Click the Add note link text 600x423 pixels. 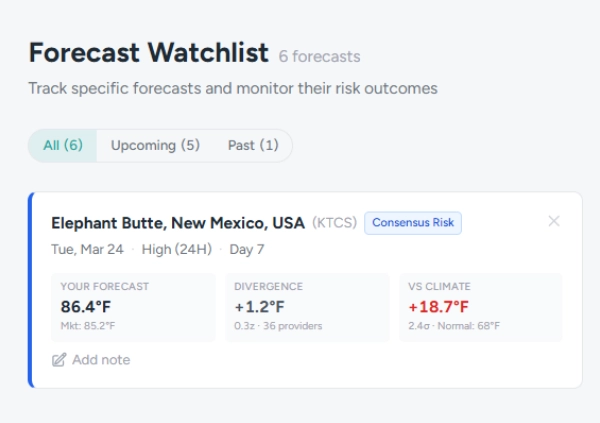coord(101,360)
